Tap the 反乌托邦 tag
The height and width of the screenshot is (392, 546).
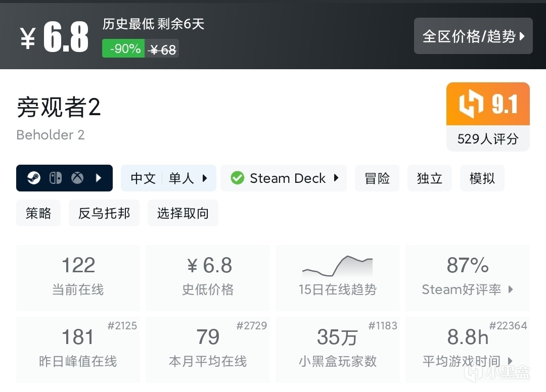(x=104, y=213)
